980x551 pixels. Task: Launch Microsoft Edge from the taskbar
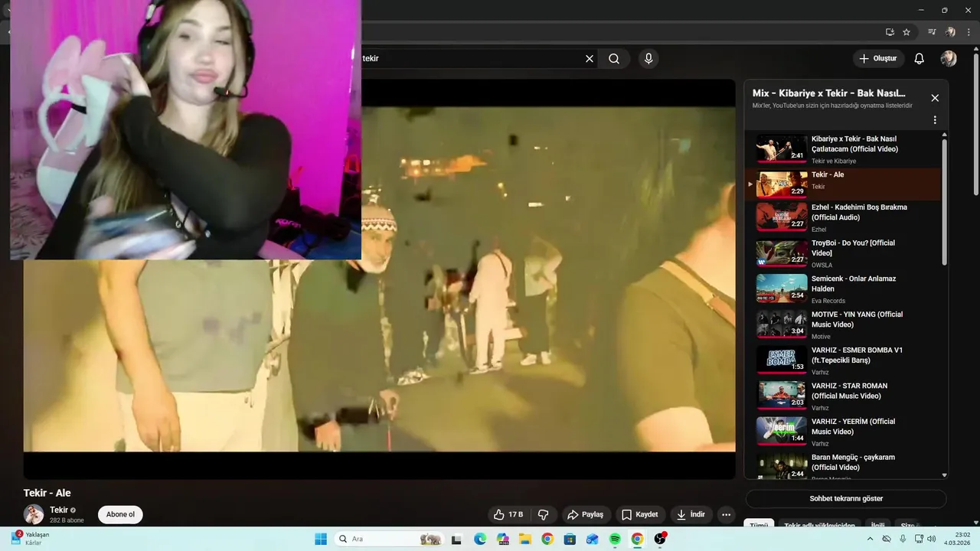tap(480, 539)
